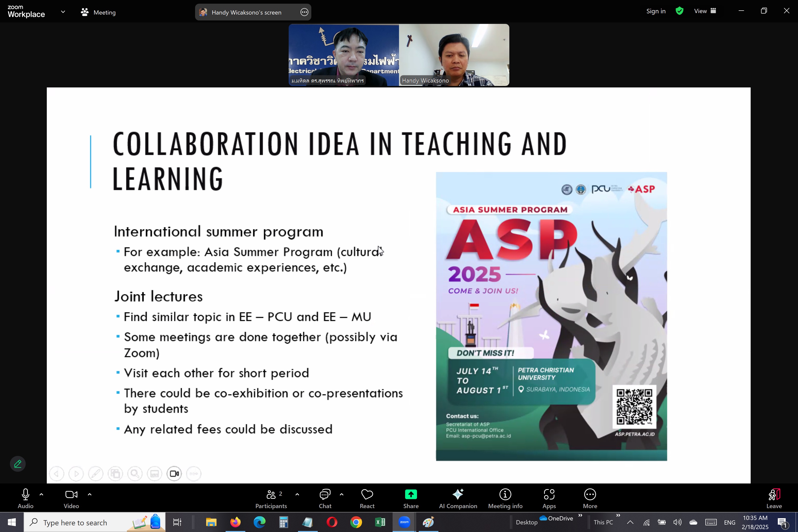Open the View layout menu
Viewport: 798px width, 532px height.
pos(705,11)
